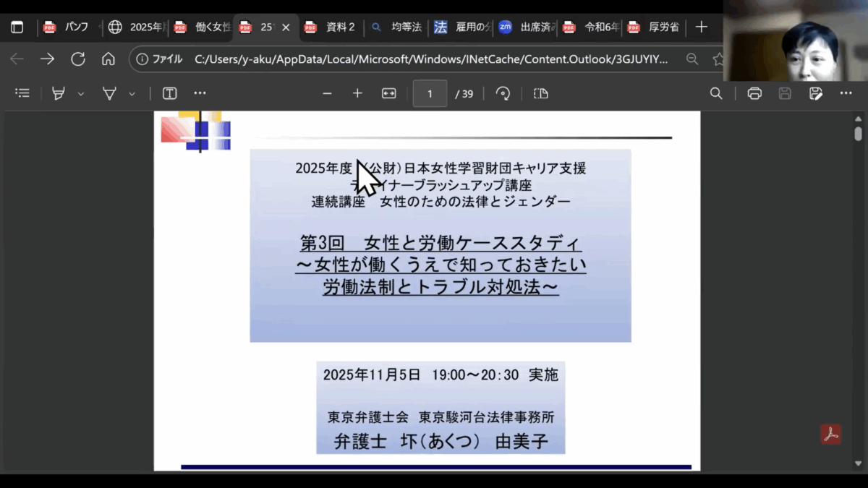Open the PDF table of contents panel
Screen dimensions: 868x488
click(22, 93)
